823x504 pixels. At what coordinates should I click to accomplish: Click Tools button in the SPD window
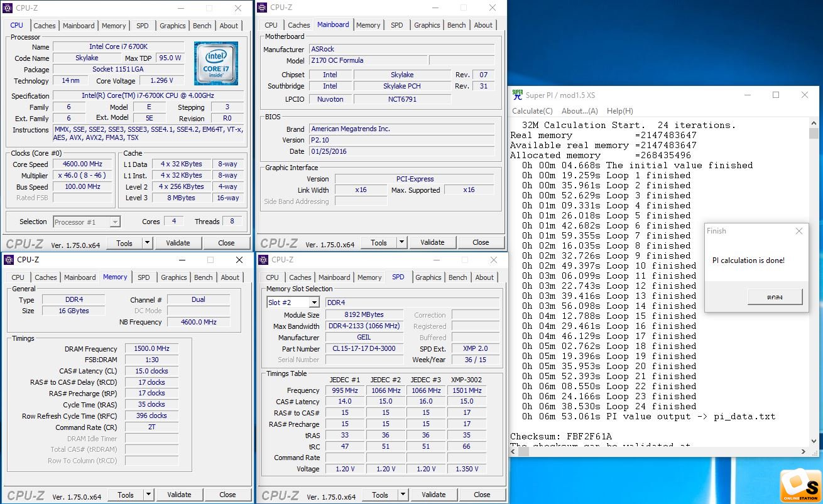tap(380, 495)
